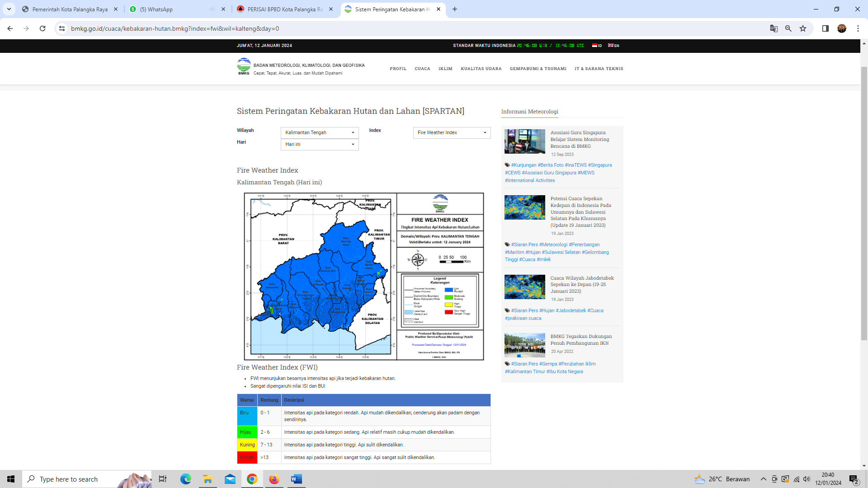Open the CUACA menu
This screenshot has height=488, width=868.
422,69
